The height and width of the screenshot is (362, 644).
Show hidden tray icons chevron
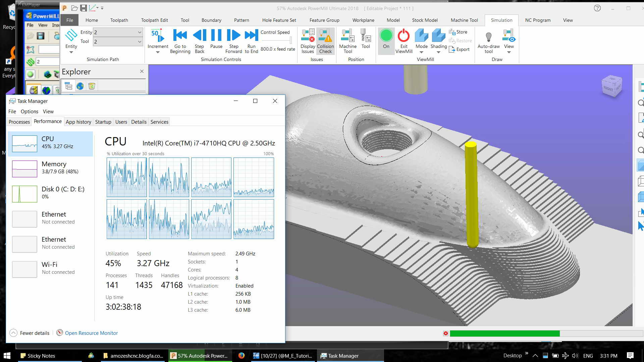pyautogui.click(x=535, y=356)
